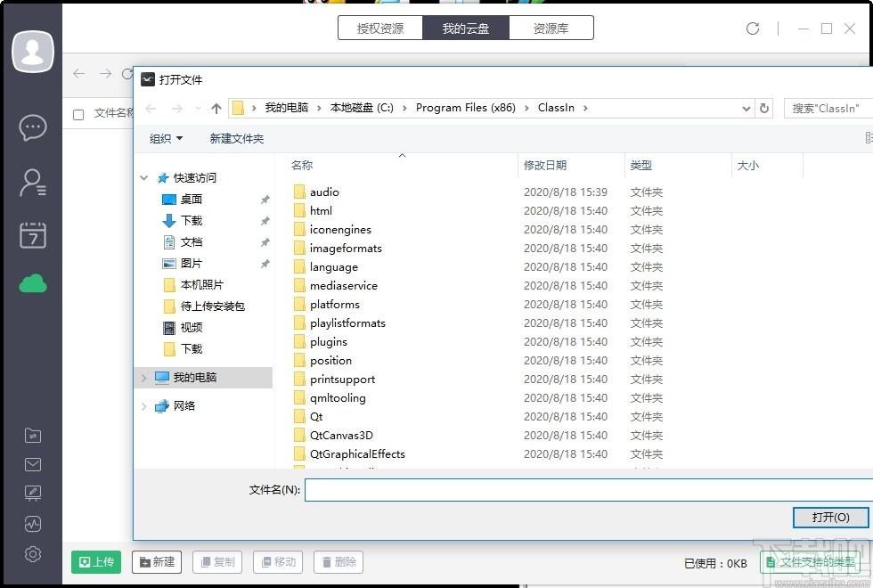Collapse the 快速访问 tree node
The height and width of the screenshot is (588, 873).
click(144, 178)
